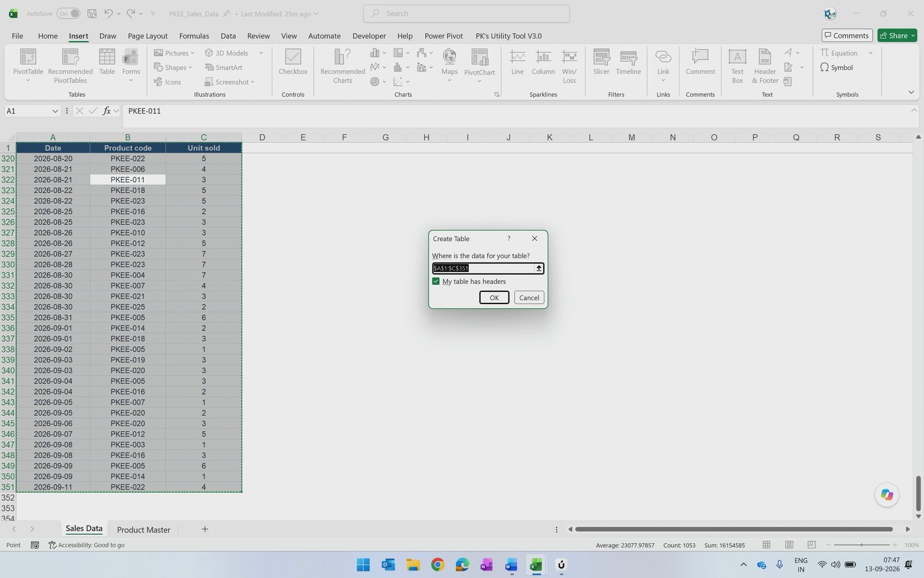Viewport: 924px width, 578px height.
Task: Insert a Column sparkline
Action: click(x=543, y=62)
